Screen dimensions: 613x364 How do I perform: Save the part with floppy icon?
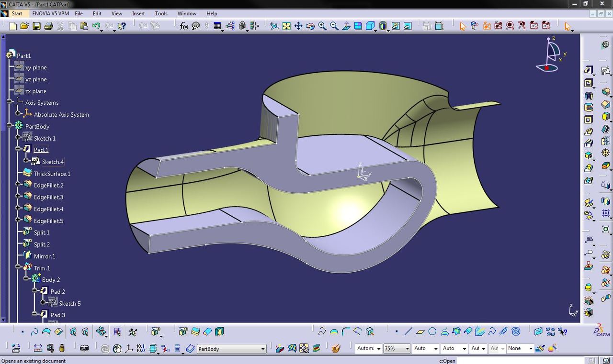tap(36, 26)
